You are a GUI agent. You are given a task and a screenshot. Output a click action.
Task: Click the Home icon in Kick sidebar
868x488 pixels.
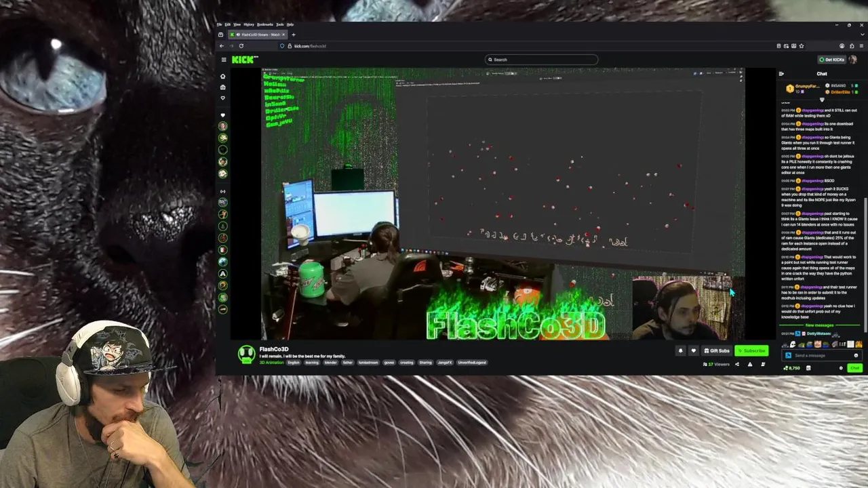[x=222, y=77]
